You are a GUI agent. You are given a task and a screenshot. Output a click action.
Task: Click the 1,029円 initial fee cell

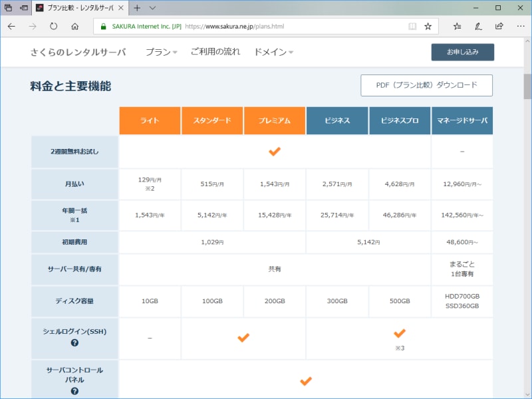[212, 242]
